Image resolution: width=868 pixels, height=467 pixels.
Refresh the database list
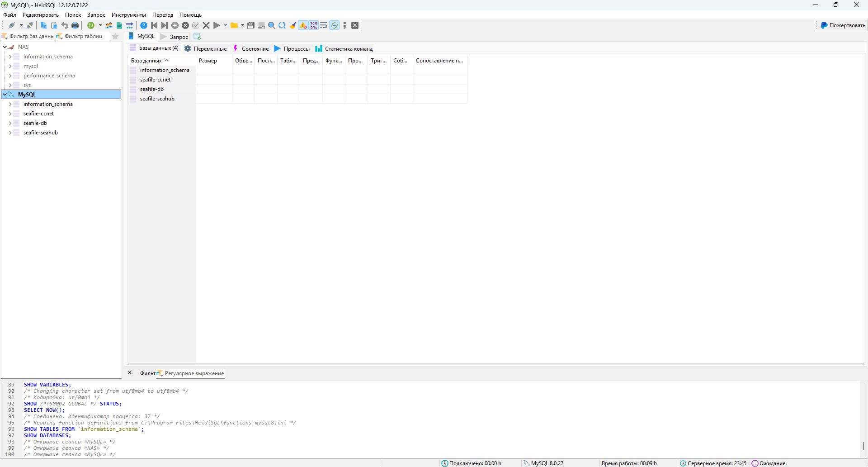click(90, 25)
